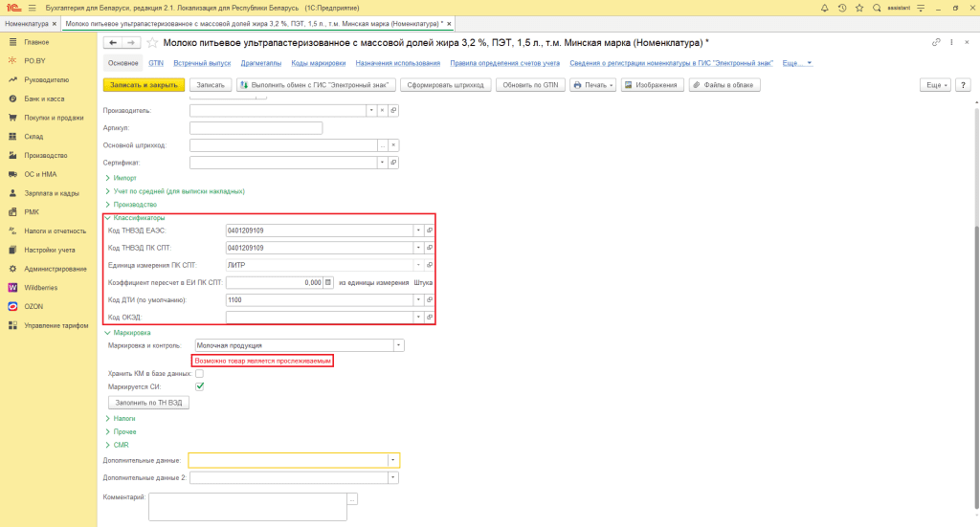Go back using the left arrow navigation button
Image resolution: width=980 pixels, height=527 pixels.
tap(112, 43)
